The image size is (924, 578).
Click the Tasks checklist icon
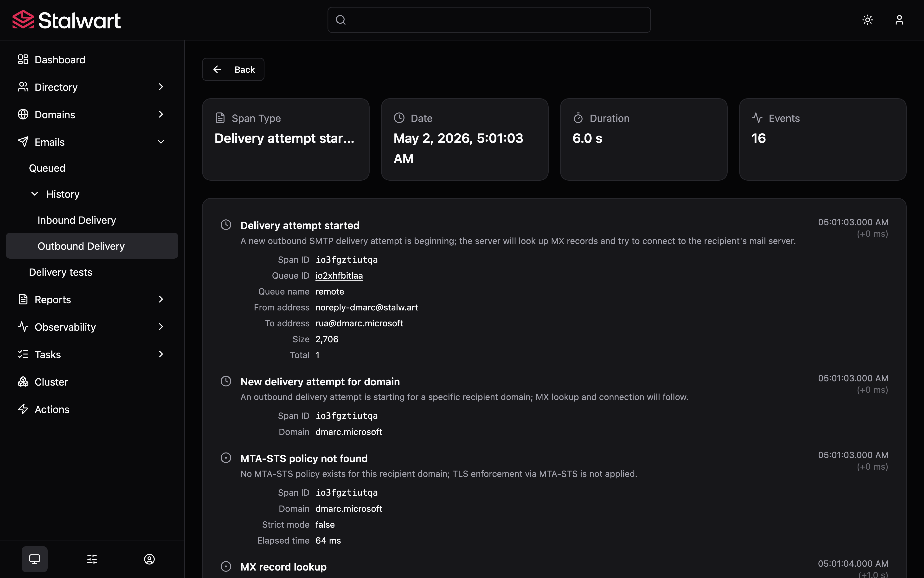tap(23, 354)
